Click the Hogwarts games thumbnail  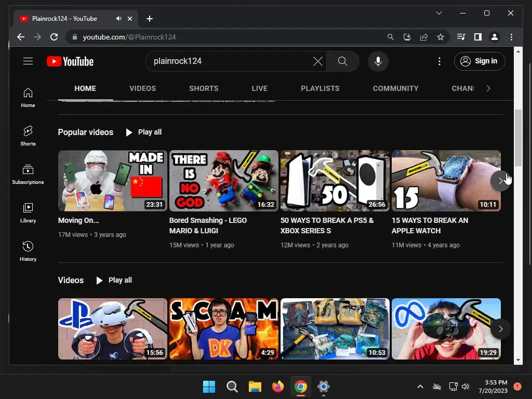pos(335,329)
